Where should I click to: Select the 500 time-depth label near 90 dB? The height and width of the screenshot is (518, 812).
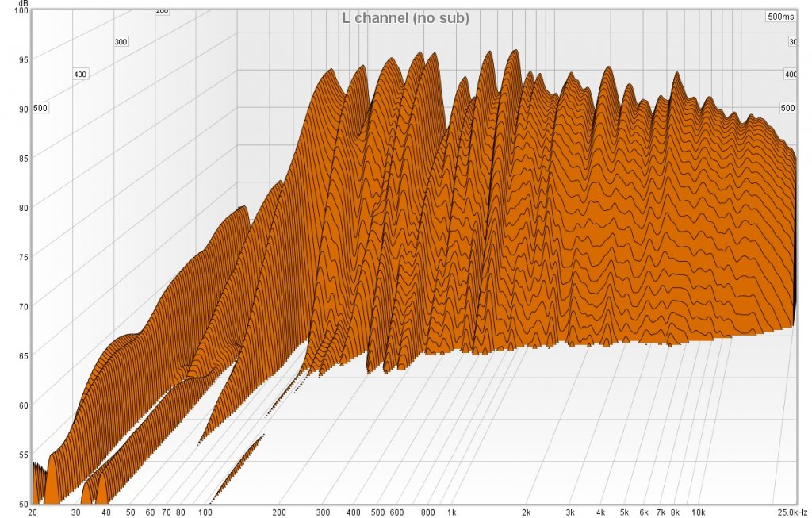(x=40, y=108)
